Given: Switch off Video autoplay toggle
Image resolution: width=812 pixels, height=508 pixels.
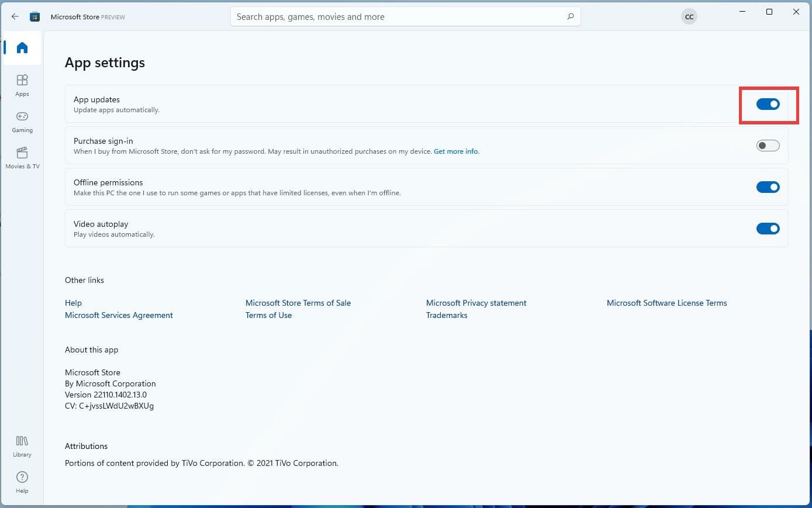Looking at the screenshot, I should (x=768, y=229).
